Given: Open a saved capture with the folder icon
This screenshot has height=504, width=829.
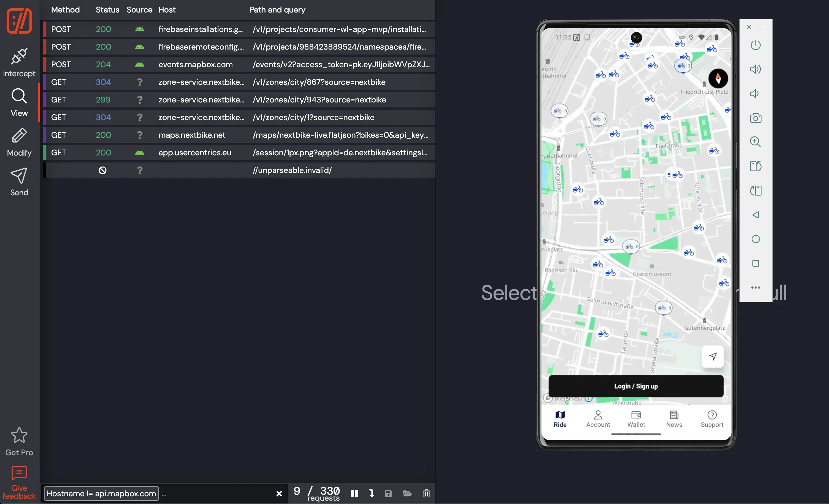Looking at the screenshot, I should 407,494.
